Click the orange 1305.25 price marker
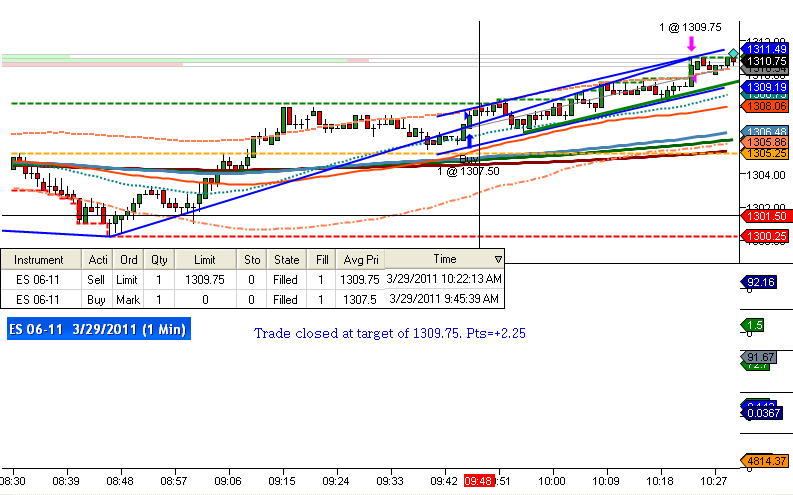 (765, 153)
